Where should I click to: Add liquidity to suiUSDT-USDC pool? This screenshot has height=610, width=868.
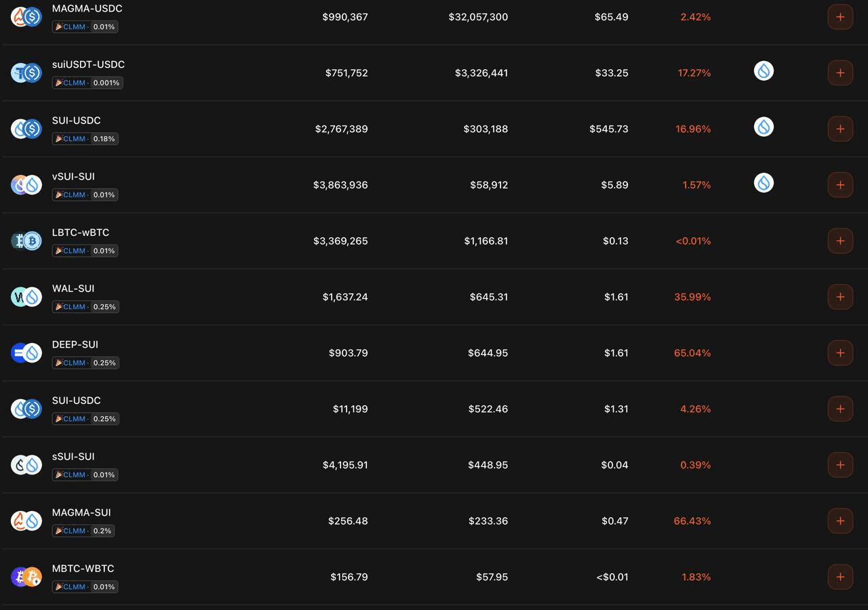coord(840,73)
